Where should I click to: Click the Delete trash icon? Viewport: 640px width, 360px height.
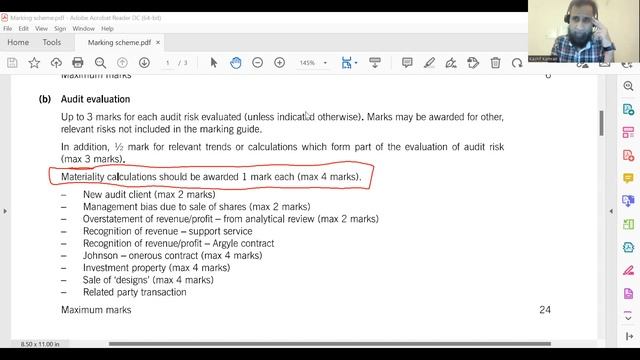tap(495, 63)
